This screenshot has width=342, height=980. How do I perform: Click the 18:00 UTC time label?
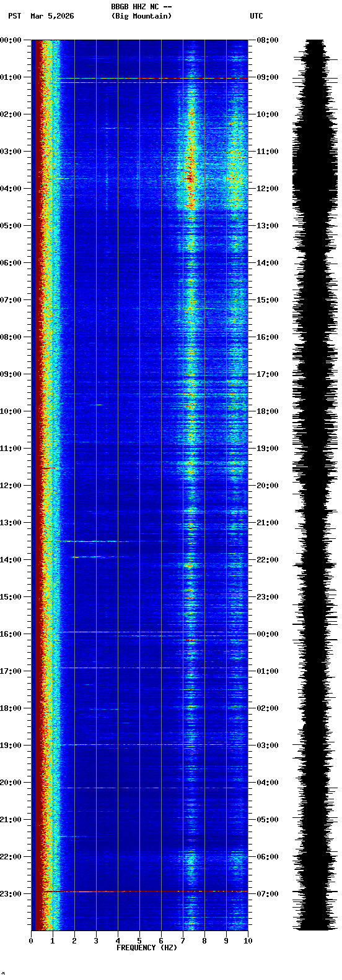(x=267, y=411)
